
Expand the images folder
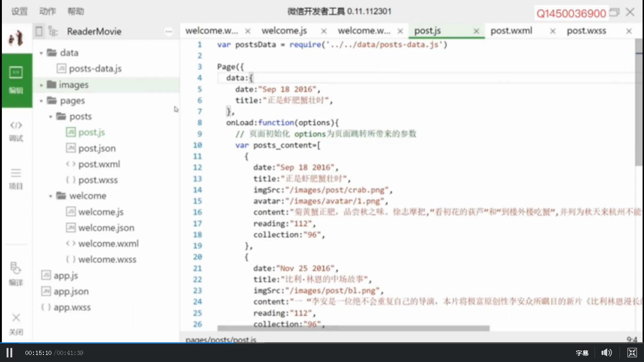coord(41,85)
